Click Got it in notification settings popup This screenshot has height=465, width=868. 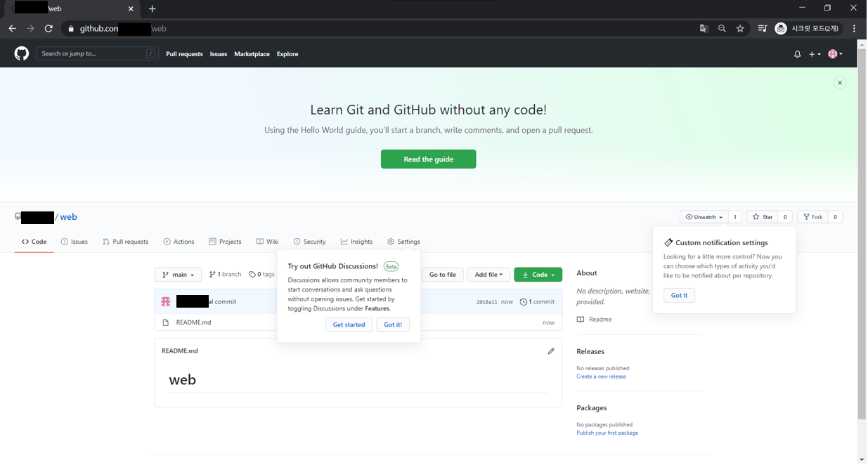[679, 295]
